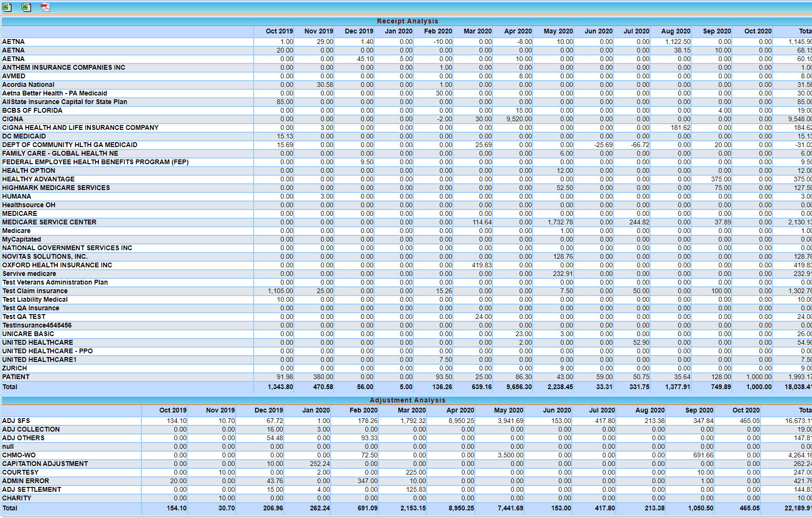This screenshot has width=812, height=518.
Task: Click the May 2020 adjustment column header
Action: (x=508, y=410)
